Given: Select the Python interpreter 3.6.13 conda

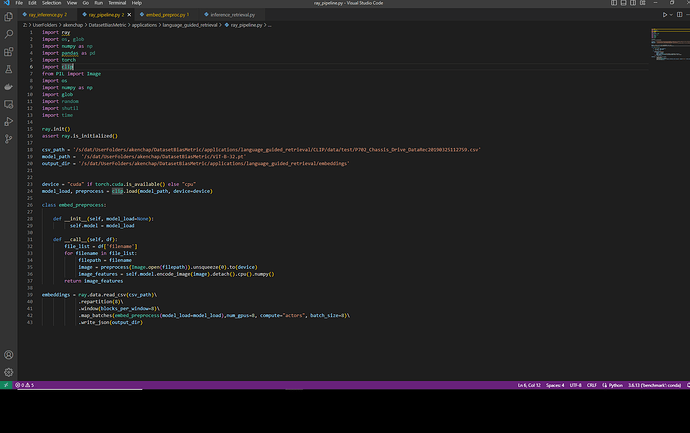Looking at the screenshot, I should tap(654, 385).
